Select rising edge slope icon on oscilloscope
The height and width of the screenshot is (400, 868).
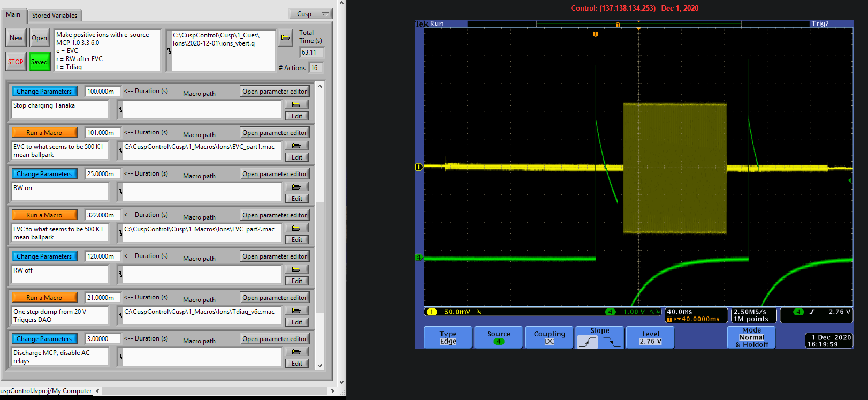tap(588, 342)
